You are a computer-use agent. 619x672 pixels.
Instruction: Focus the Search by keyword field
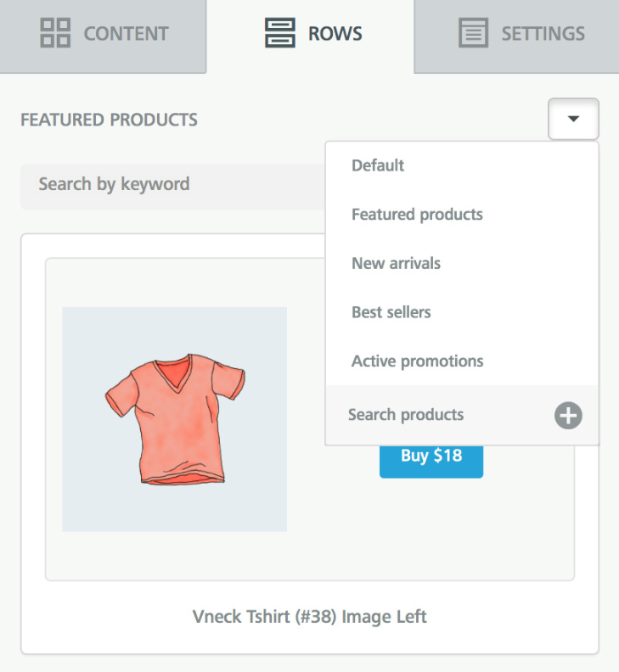[170, 185]
